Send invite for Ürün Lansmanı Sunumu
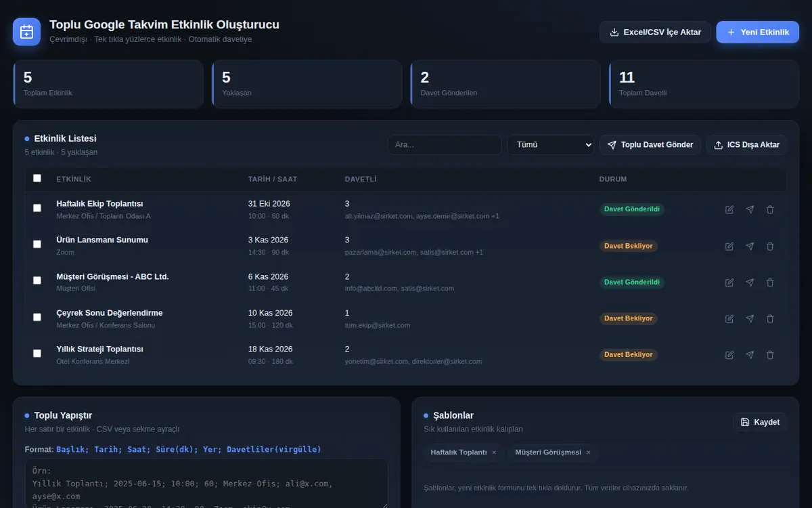The width and height of the screenshot is (812, 508). click(x=750, y=247)
